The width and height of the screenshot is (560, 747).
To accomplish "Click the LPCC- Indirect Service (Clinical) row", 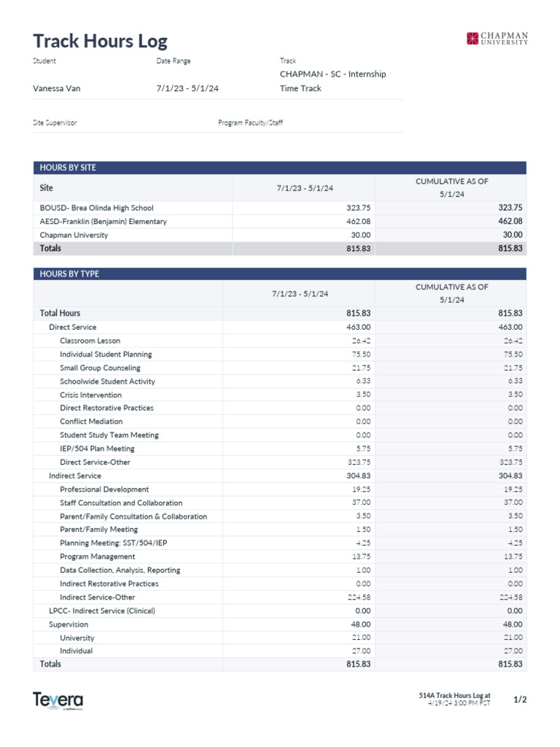I will tap(101, 611).
